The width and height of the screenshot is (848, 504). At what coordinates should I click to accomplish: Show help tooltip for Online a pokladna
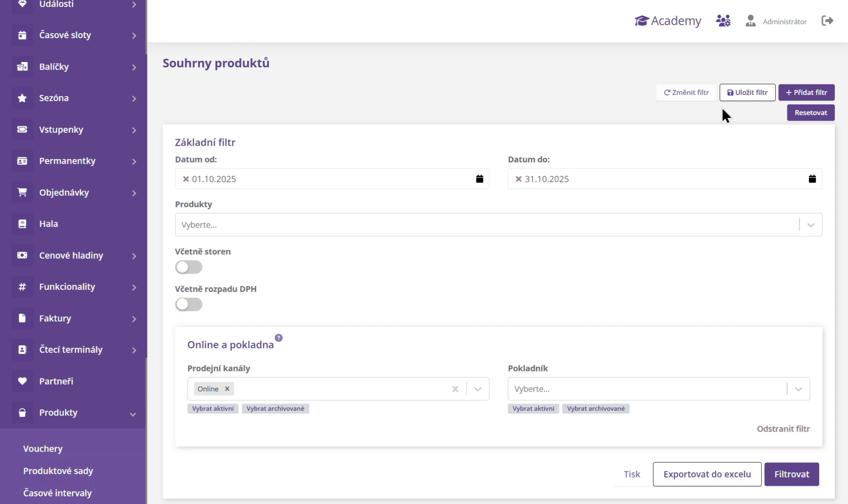pos(279,338)
